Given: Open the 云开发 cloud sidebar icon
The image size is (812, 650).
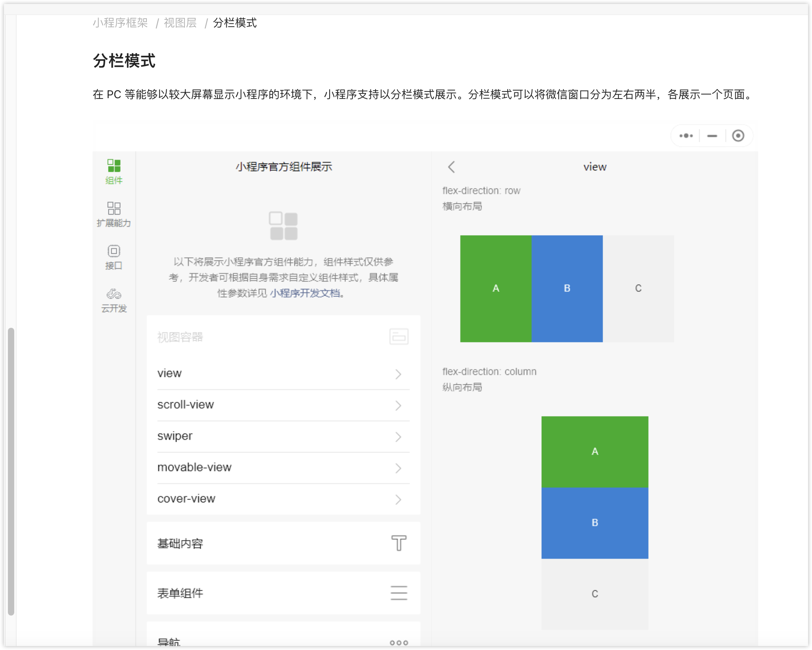Looking at the screenshot, I should (x=114, y=300).
